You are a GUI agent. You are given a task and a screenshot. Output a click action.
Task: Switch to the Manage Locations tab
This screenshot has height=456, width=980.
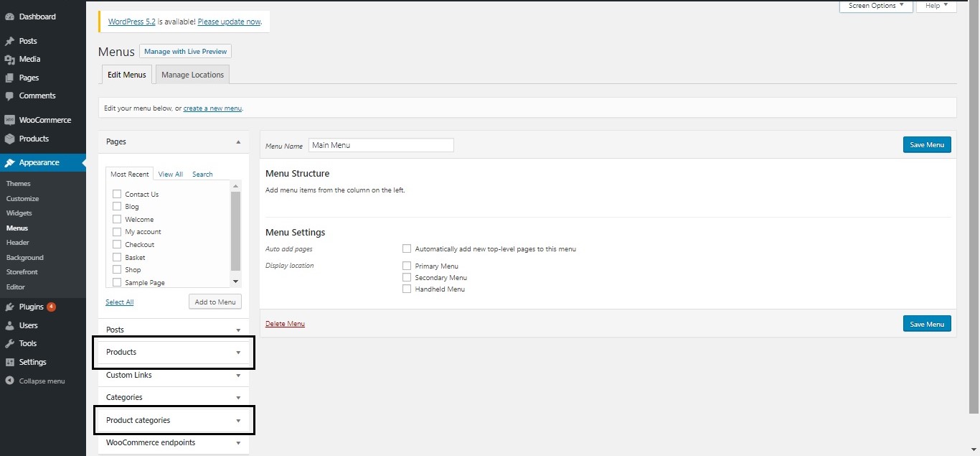(x=192, y=74)
